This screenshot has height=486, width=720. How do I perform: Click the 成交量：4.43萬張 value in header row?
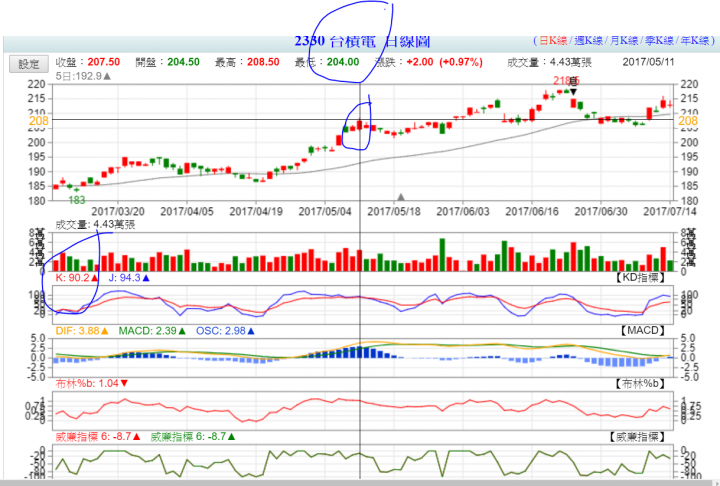click(549, 62)
